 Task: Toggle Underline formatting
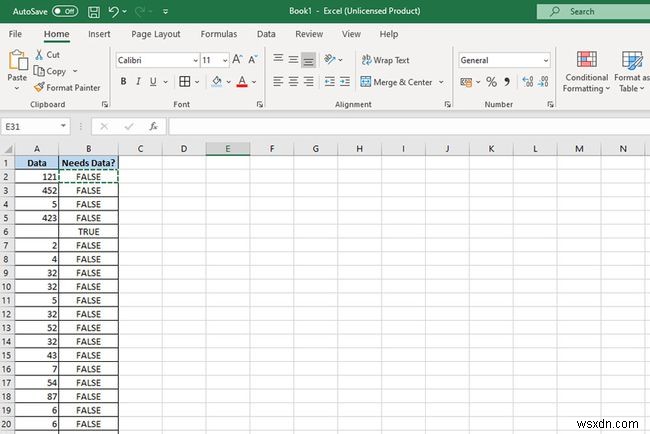(153, 82)
